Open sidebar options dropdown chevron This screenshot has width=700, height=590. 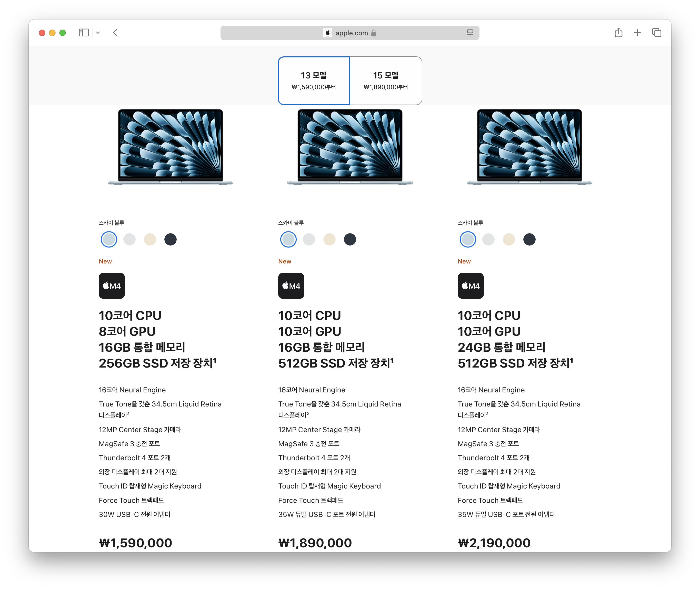pos(98,33)
